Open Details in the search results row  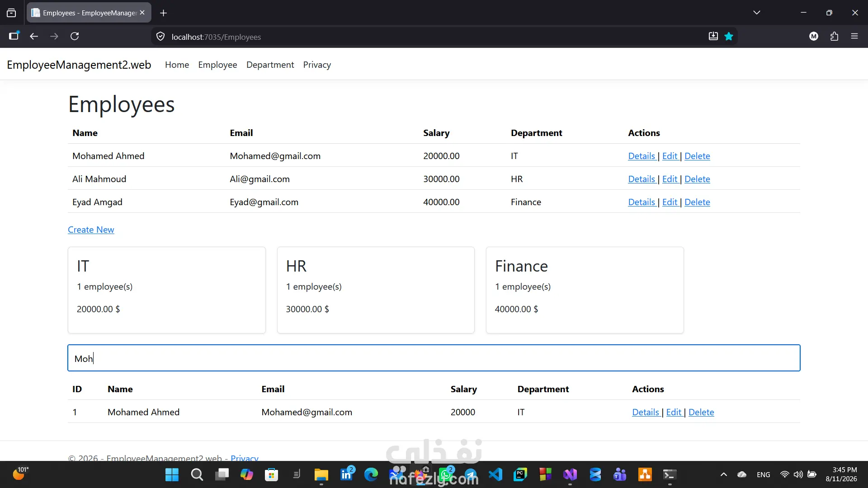tap(646, 412)
